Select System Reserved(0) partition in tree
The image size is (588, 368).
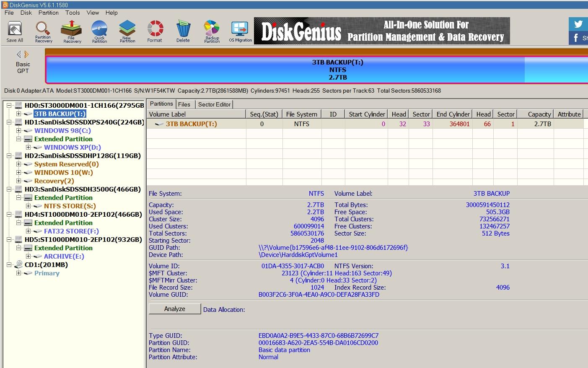(x=67, y=164)
